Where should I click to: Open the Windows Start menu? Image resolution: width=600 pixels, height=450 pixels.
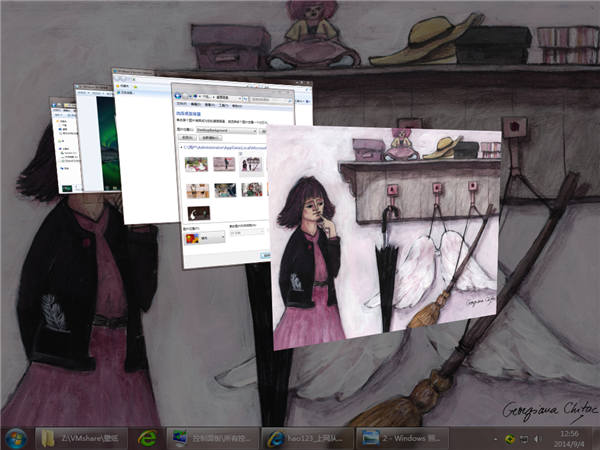click(16, 437)
